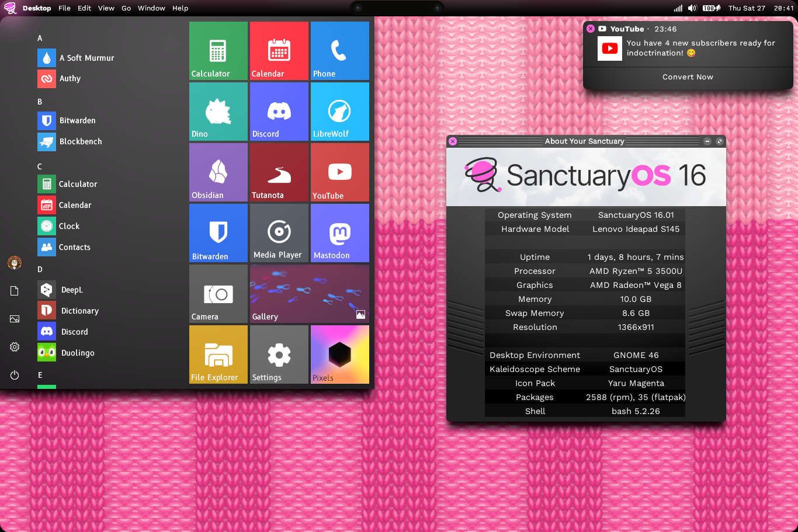Launch the LibreWolf browser tile
The image size is (798, 532).
339,112
